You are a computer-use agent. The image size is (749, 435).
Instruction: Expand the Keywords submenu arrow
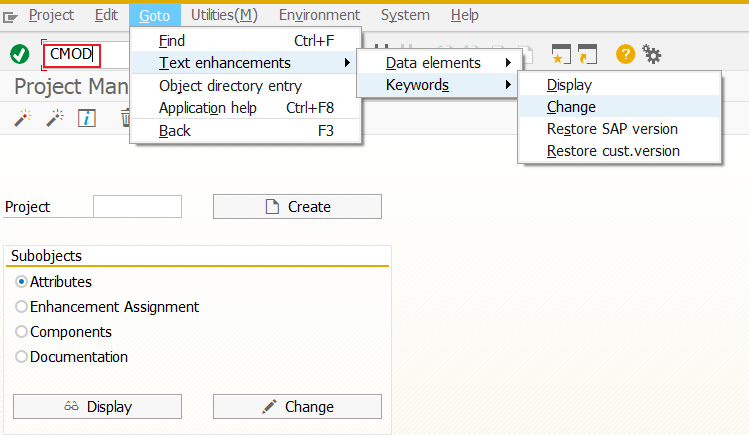point(508,85)
